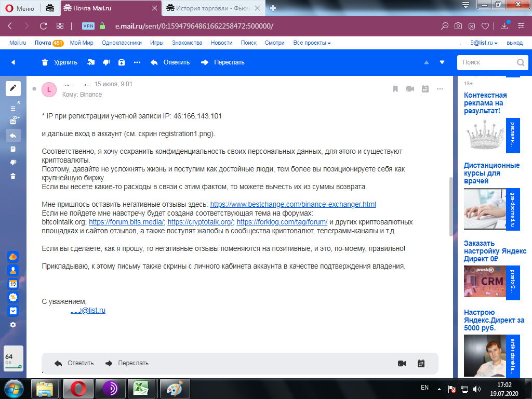Image resolution: width=532 pixels, height=399 pixels.
Task: Create event calendar icon in message header
Action: (425, 89)
